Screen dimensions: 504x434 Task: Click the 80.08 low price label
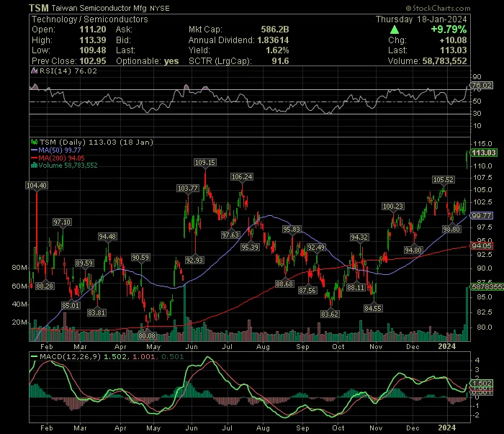point(147,335)
